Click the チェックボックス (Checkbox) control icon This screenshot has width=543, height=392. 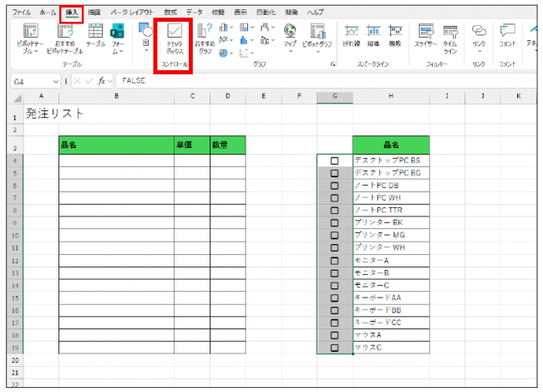click(x=175, y=39)
